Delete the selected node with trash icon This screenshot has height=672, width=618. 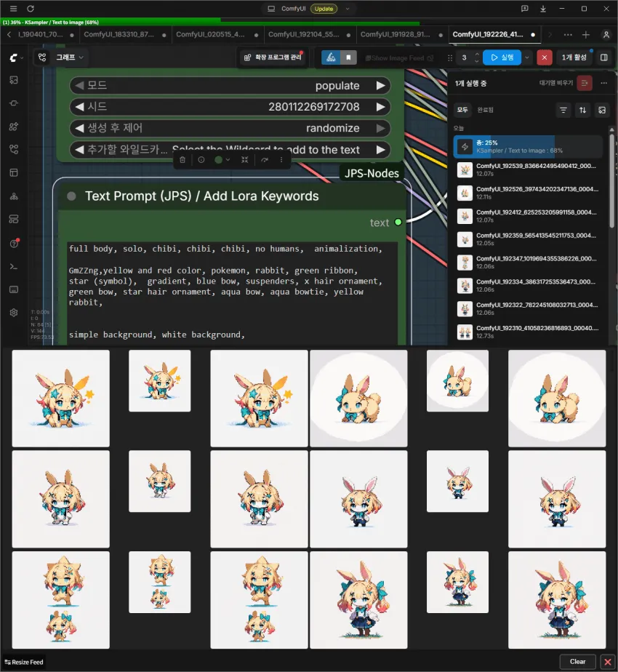pyautogui.click(x=182, y=160)
